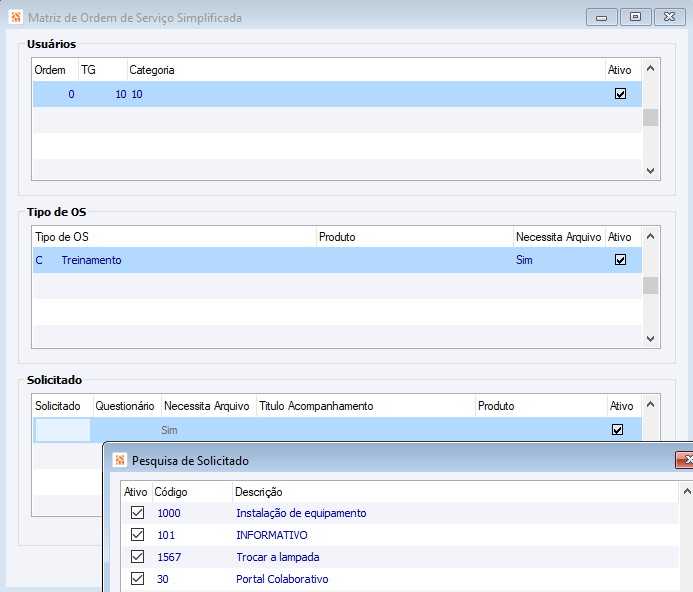Click Titulo Acompanhamento column header
The height and width of the screenshot is (592, 693).
[366, 406]
